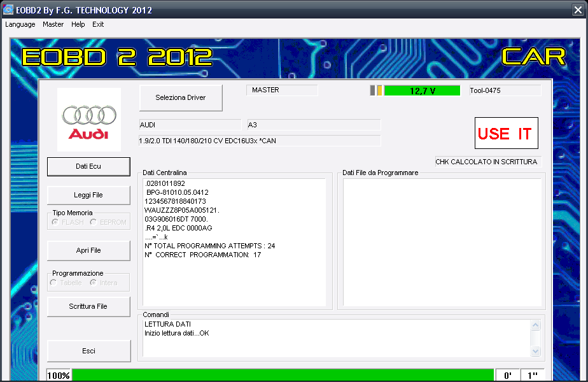Click the Esci button
Viewport: 588px width, 382px height.
pos(88,351)
